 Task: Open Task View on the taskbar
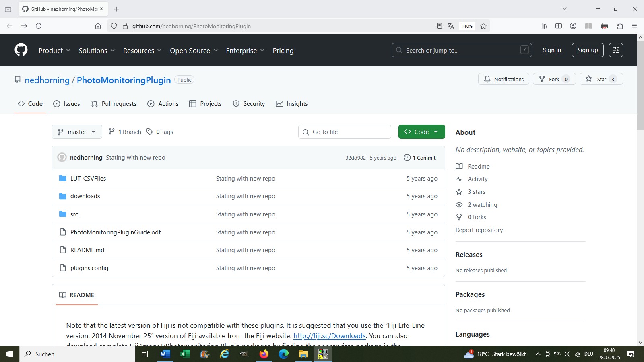tap(145, 354)
